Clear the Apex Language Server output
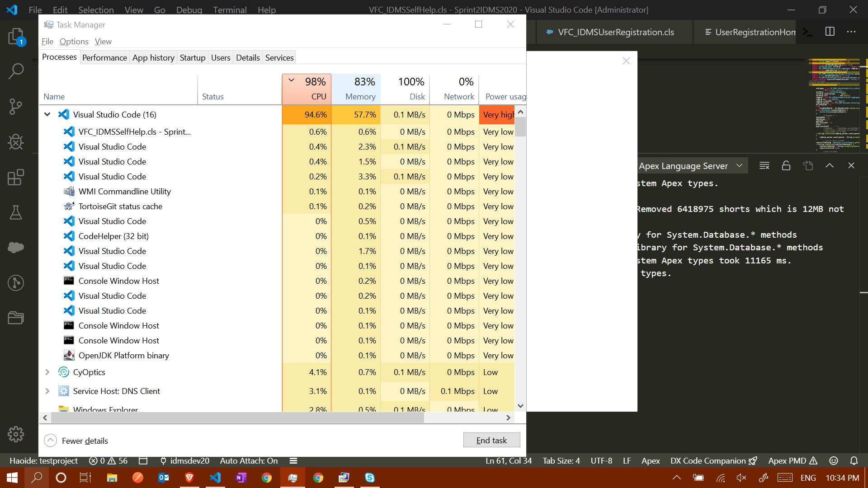Image resolution: width=868 pixels, height=488 pixels. tap(764, 165)
